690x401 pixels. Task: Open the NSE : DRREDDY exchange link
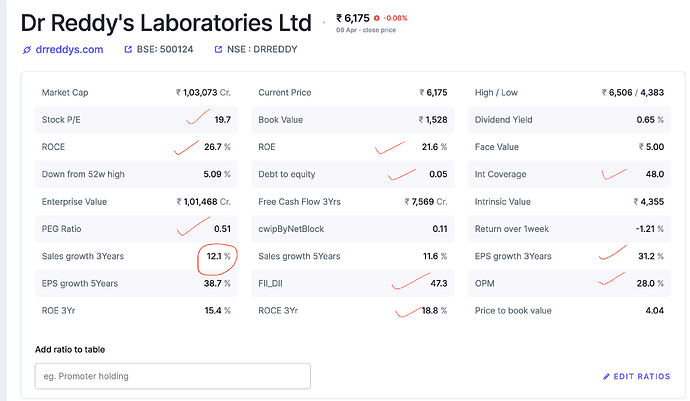point(262,49)
